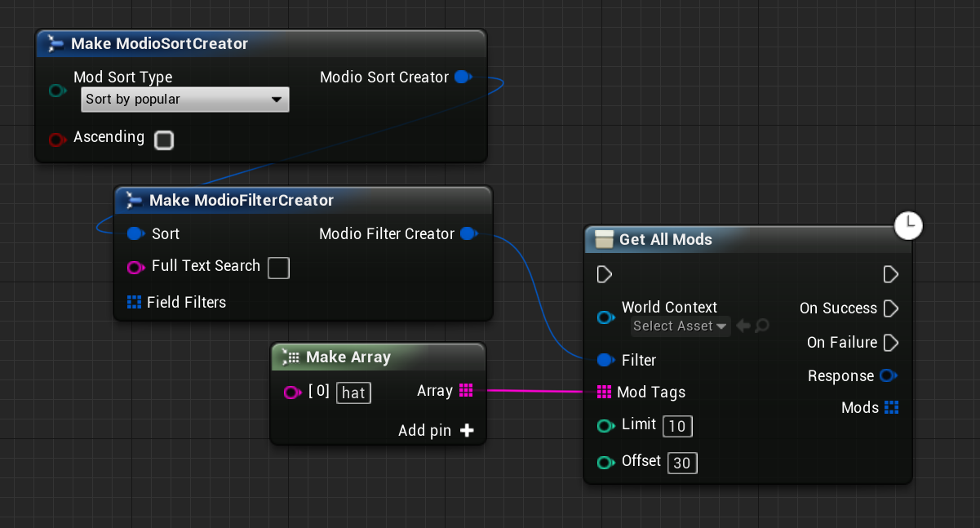Click the Filter input pin
Image resolution: width=980 pixels, height=528 pixels.
605,360
